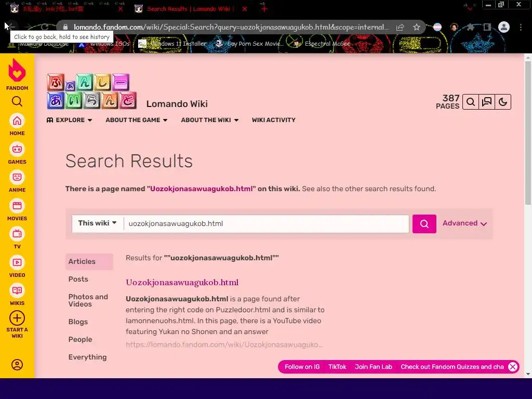Open the Windows ISOs bookmark
Screen dimensions: 532x399
(104, 44)
